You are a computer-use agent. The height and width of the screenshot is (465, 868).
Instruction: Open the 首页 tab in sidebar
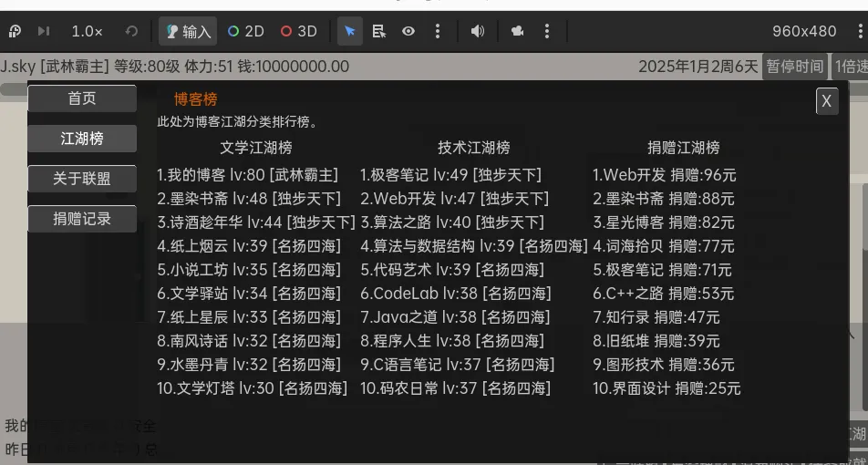tap(82, 98)
